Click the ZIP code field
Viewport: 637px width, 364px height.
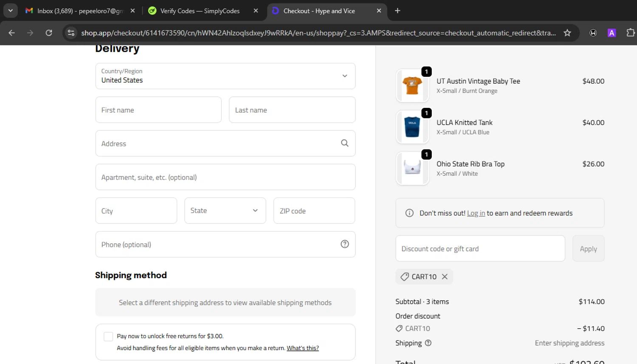point(314,211)
